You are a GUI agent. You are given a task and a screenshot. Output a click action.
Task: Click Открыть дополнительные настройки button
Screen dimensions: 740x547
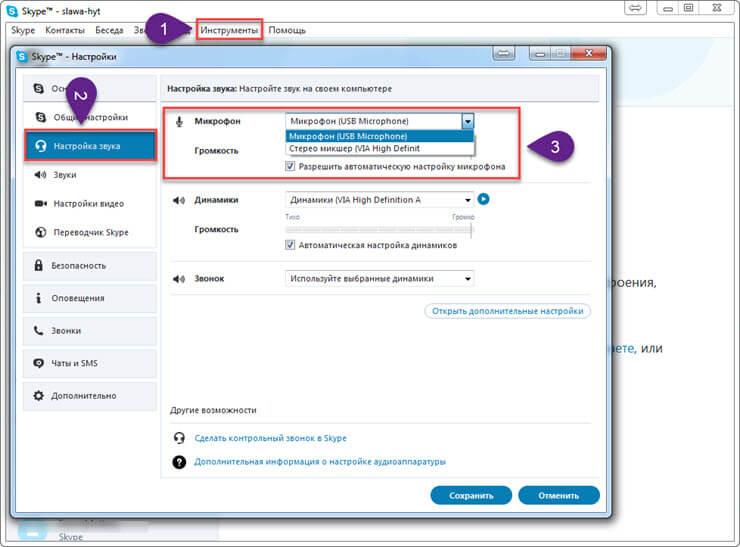(x=507, y=311)
